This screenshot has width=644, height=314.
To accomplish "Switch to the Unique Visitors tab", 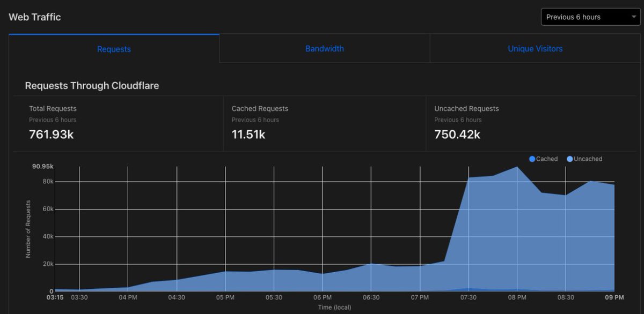I will pyautogui.click(x=535, y=49).
